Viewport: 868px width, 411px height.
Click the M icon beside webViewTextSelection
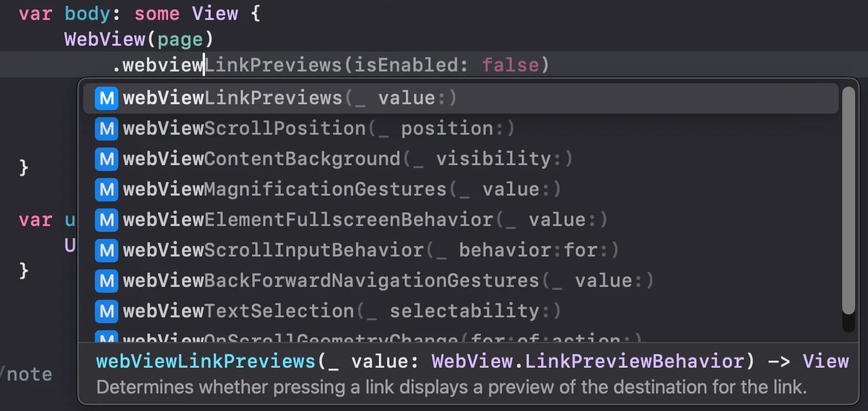tap(107, 311)
